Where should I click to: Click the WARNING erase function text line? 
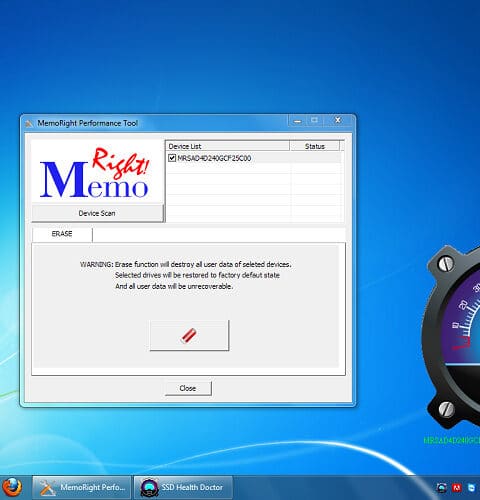pyautogui.click(x=186, y=264)
